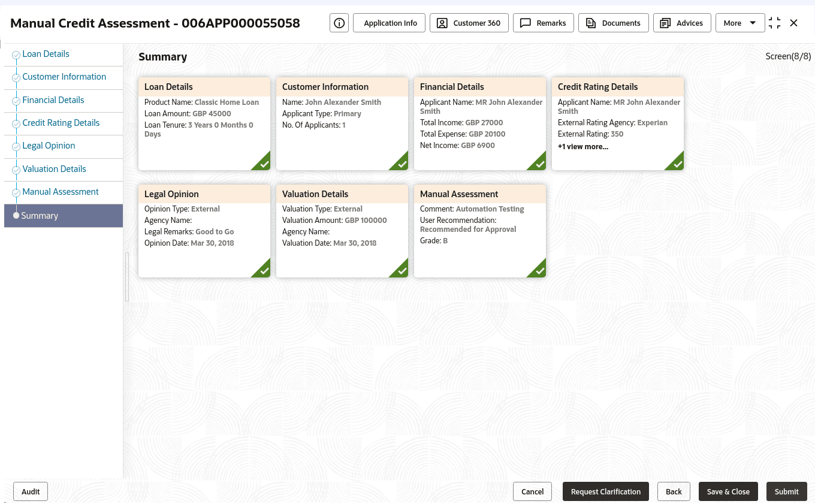Screen dimensions: 815x504
Task: Click the Remarks speech bubble icon
Action: click(526, 23)
